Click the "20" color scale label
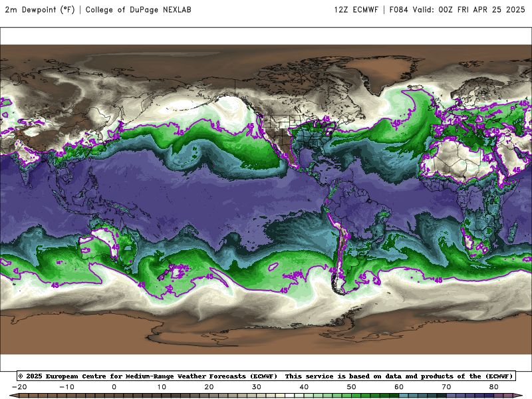This screenshot has height=399, width=532. pyautogui.click(x=209, y=387)
